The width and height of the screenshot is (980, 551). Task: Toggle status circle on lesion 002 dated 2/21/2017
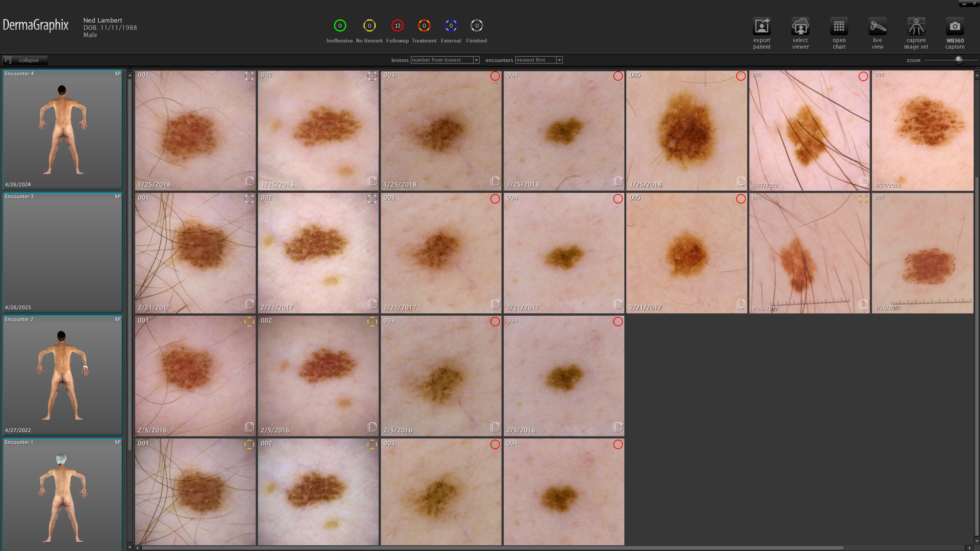point(372,199)
